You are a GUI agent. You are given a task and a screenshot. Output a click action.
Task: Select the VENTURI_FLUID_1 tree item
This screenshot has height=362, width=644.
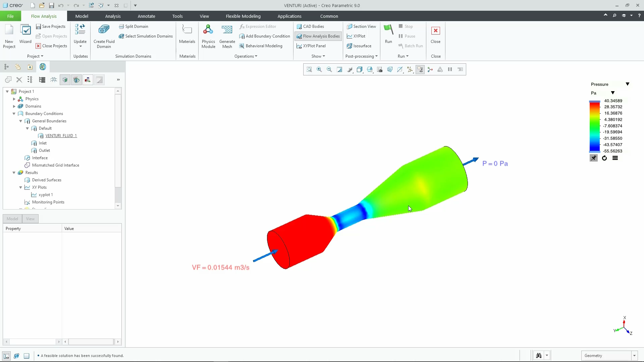tap(61, 136)
